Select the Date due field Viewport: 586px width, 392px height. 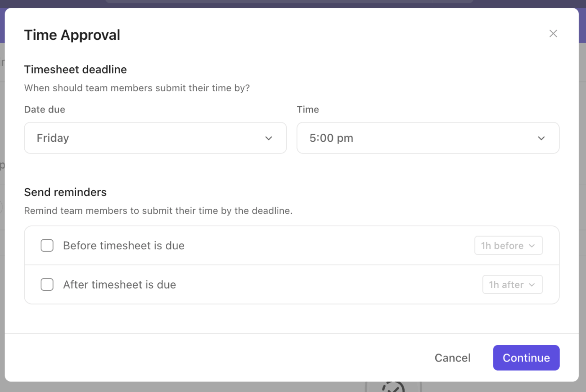pyautogui.click(x=155, y=138)
